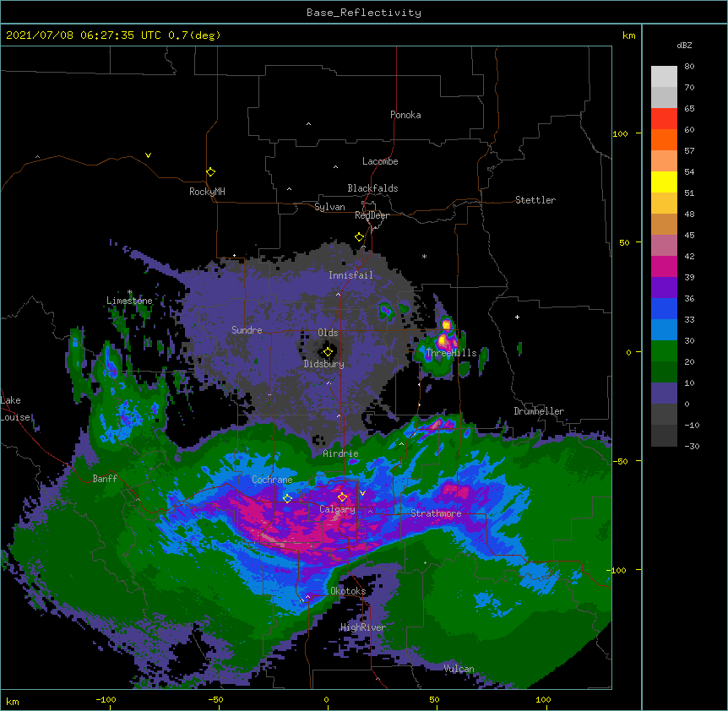This screenshot has height=711, width=728.
Task: Click the yellow diamond marker above Calgary label
Action: [342, 497]
